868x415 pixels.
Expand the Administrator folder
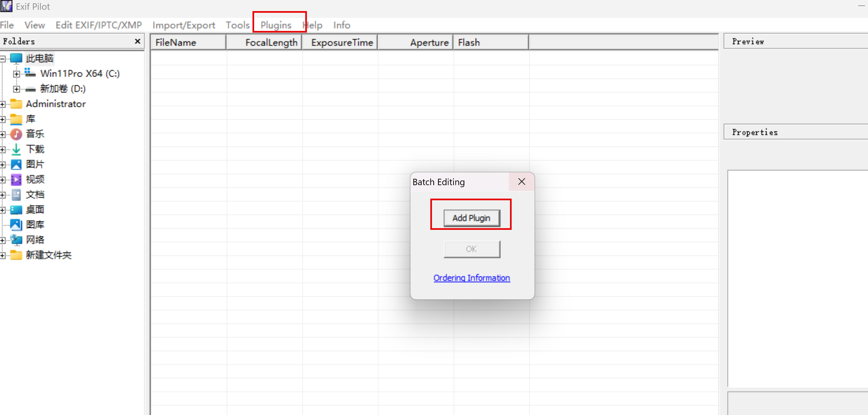click(x=2, y=104)
